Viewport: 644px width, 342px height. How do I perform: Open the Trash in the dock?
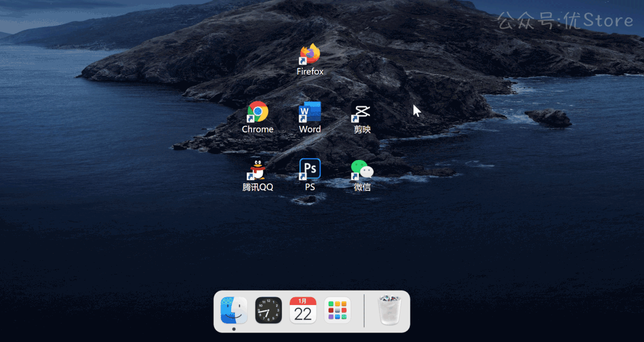point(390,310)
